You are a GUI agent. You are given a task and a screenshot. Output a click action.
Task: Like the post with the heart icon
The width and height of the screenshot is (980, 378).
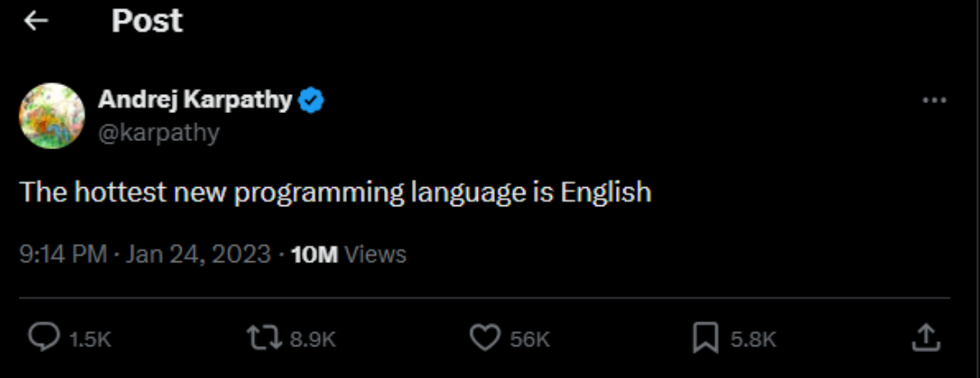click(x=486, y=338)
